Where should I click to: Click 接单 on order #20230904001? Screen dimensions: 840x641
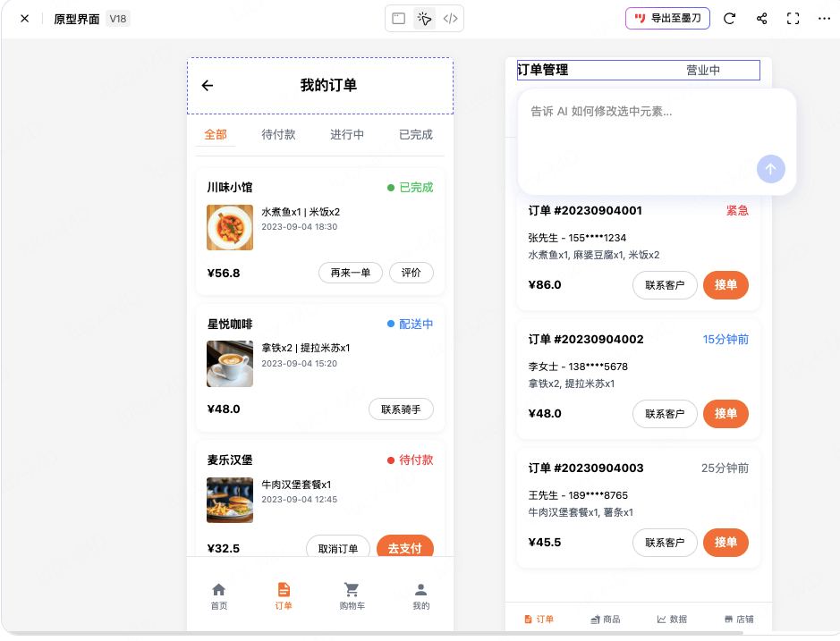(x=725, y=285)
